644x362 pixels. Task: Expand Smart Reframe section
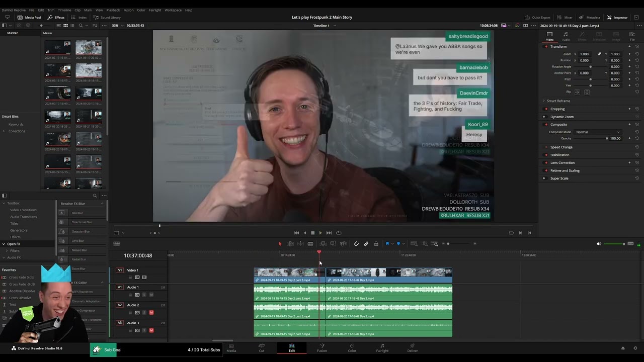[544, 101]
